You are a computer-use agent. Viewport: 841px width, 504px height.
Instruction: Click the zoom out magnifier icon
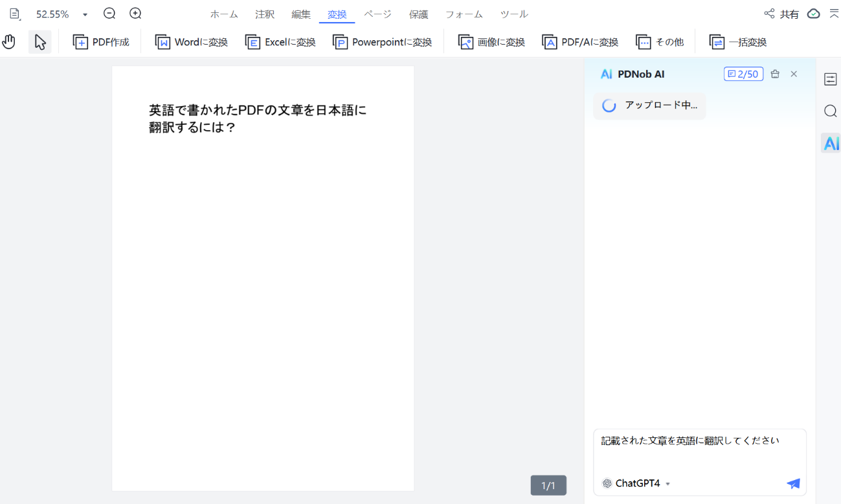click(109, 13)
